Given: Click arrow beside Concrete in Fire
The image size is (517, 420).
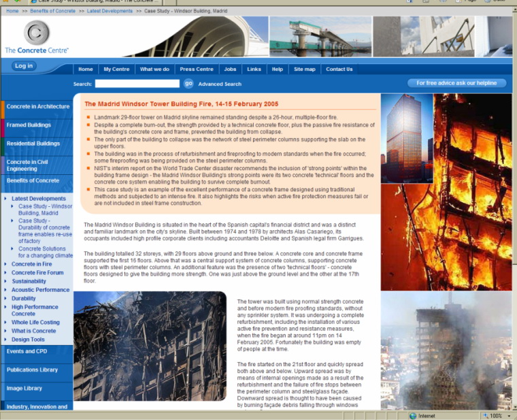Looking at the screenshot, I should (5, 264).
